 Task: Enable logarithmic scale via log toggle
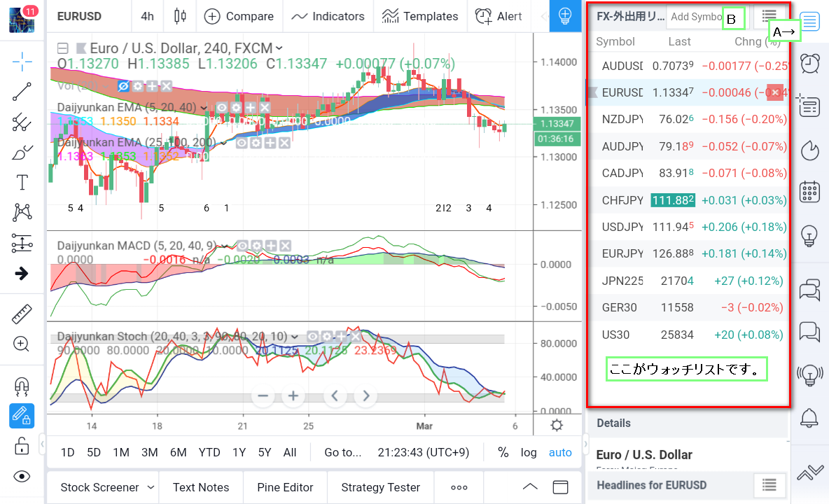point(529,452)
